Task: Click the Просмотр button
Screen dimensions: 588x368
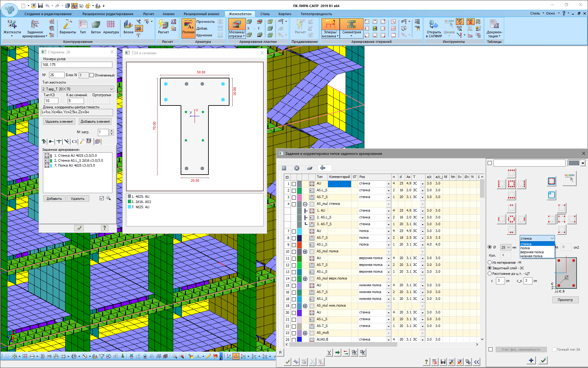Action: tap(565, 300)
